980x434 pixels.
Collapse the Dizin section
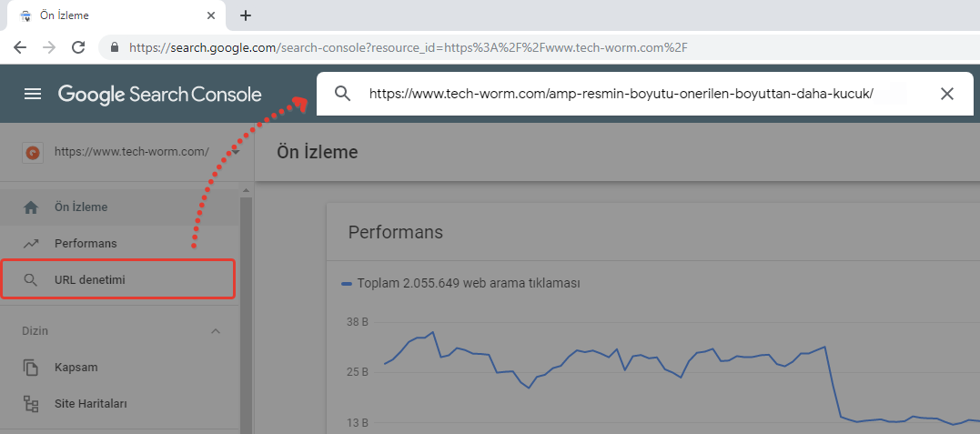tap(216, 331)
